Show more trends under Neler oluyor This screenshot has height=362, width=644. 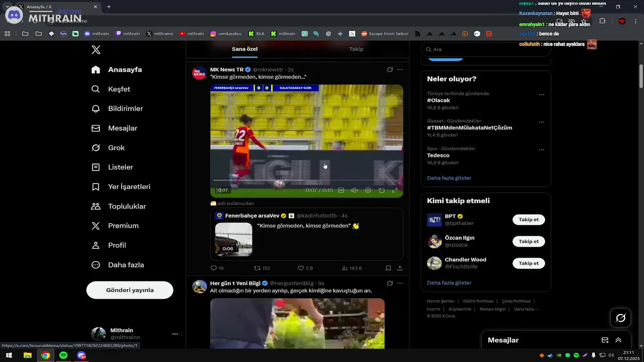pyautogui.click(x=449, y=178)
